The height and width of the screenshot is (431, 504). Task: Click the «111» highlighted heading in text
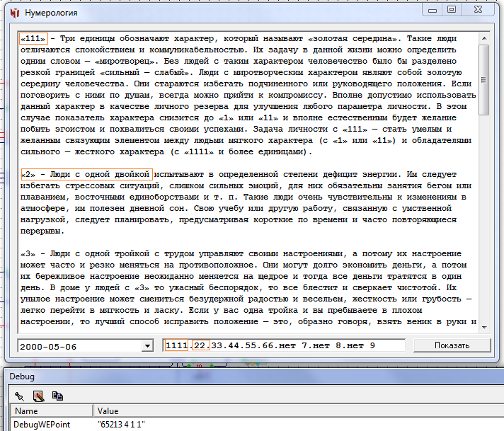33,38
